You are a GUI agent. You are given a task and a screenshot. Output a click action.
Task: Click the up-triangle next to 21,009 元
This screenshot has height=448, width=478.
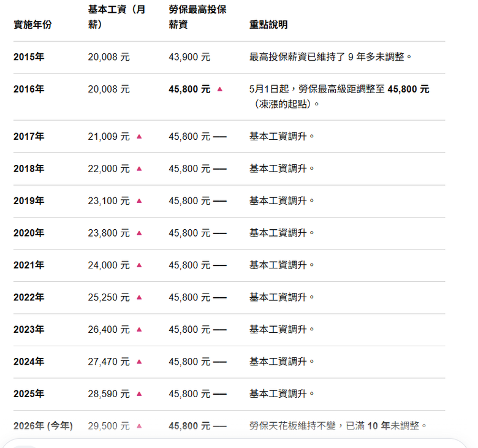pos(139,136)
